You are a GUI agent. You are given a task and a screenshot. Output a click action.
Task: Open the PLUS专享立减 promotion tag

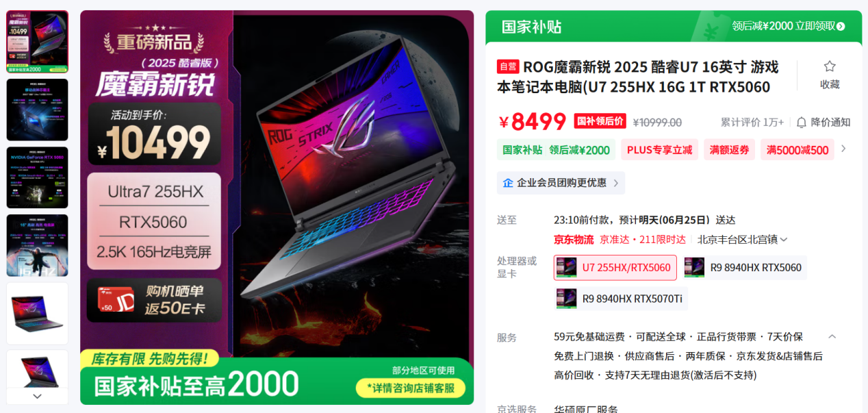click(659, 150)
